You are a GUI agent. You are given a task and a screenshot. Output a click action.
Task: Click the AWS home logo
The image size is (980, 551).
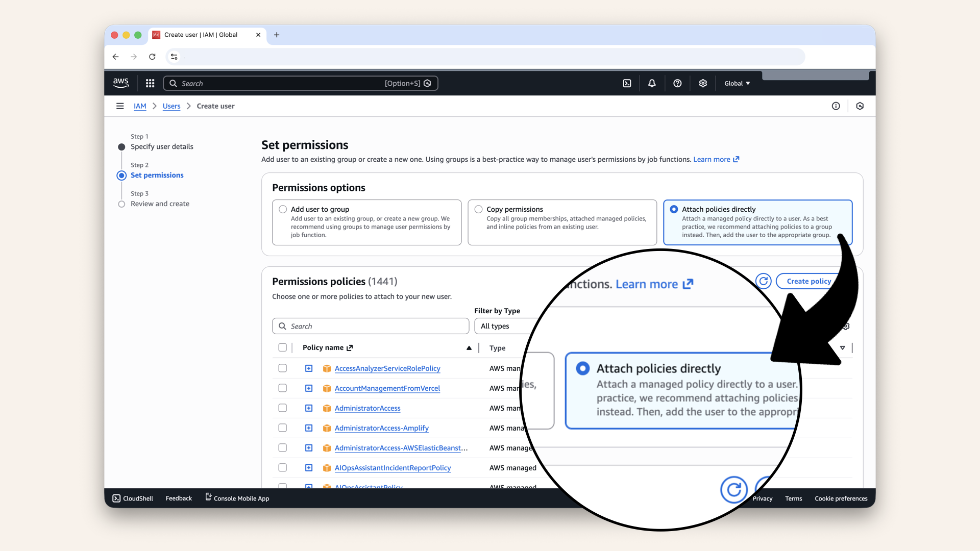[120, 83]
